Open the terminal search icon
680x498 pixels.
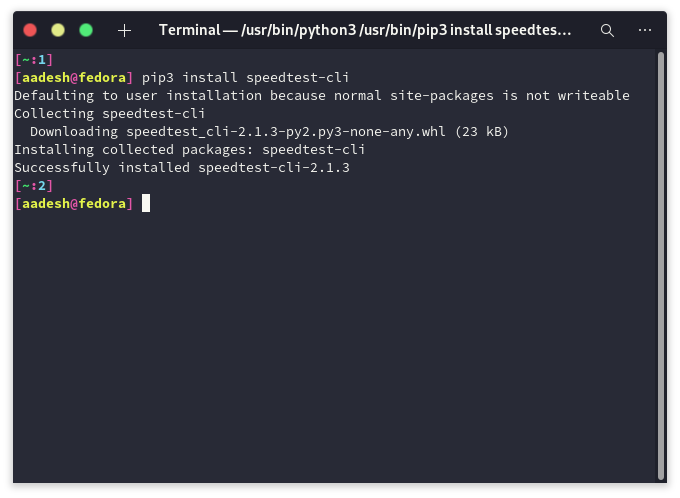pos(607,30)
